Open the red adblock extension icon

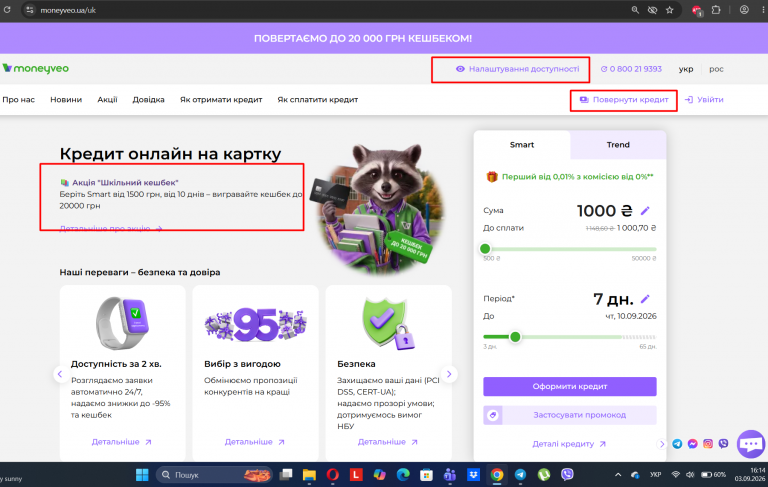[x=697, y=10]
